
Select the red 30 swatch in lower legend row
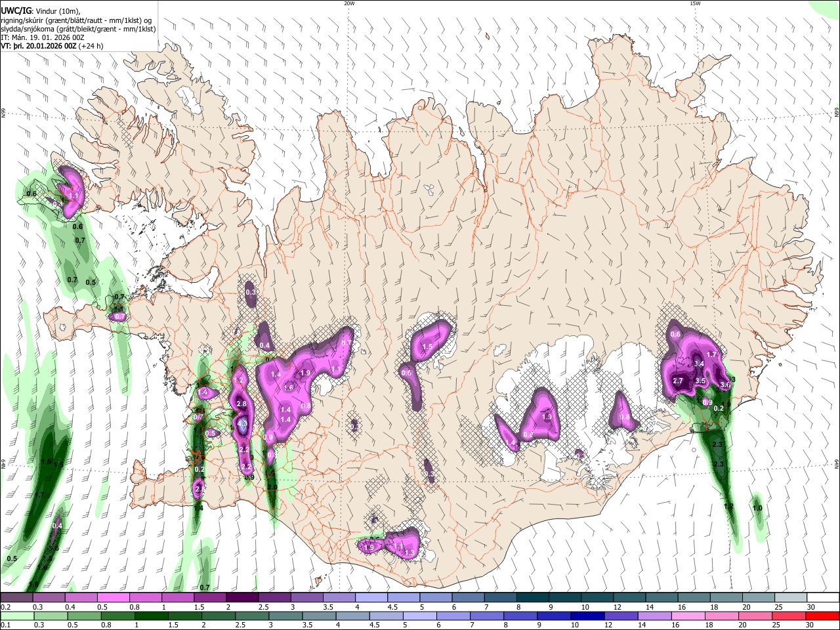click(823, 616)
